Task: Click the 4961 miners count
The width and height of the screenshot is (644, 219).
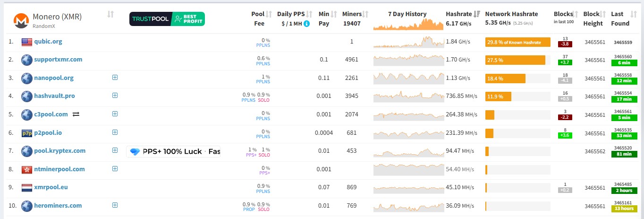Action: click(352, 60)
